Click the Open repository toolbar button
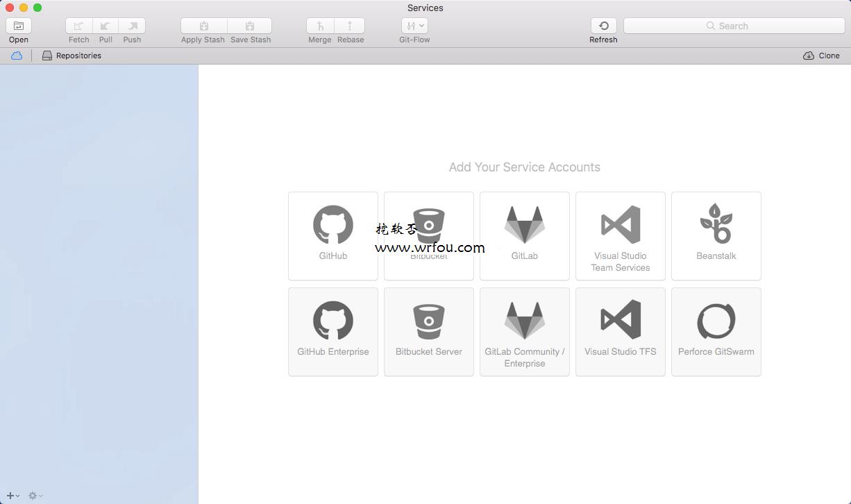This screenshot has width=851, height=504. click(x=19, y=26)
